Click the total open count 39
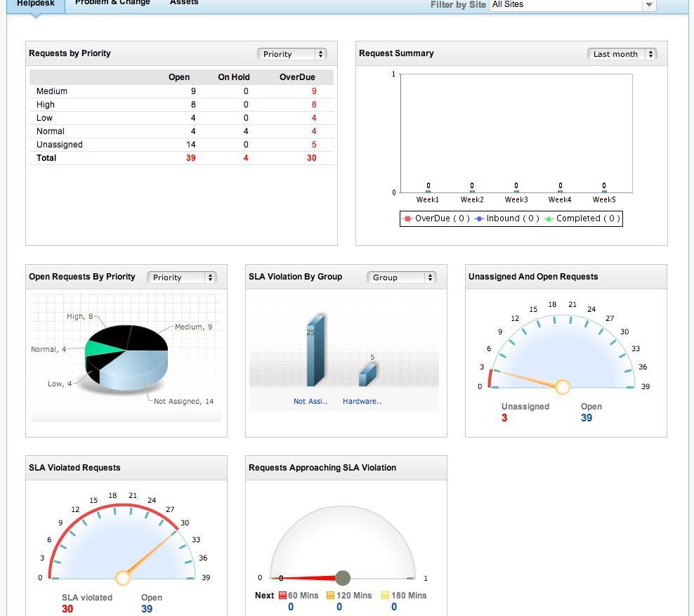 click(x=191, y=157)
